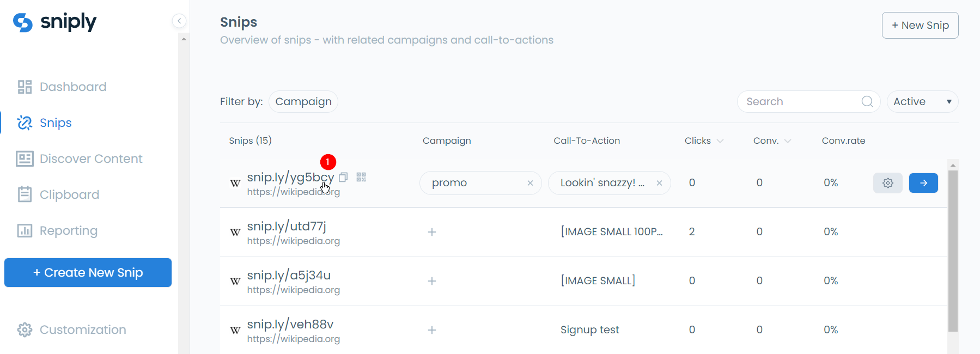Image resolution: width=980 pixels, height=354 pixels.
Task: Click the search magnifier icon
Action: pos(867,102)
